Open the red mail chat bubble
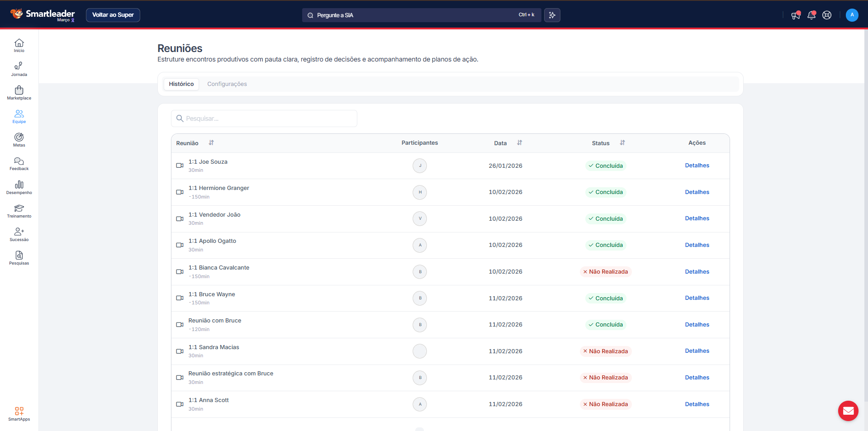The height and width of the screenshot is (431, 868). pos(848,411)
